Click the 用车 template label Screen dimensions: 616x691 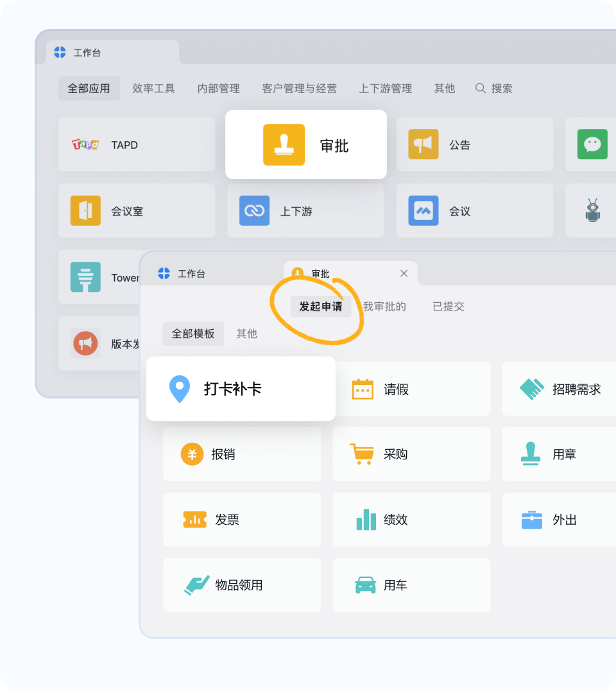click(x=395, y=585)
